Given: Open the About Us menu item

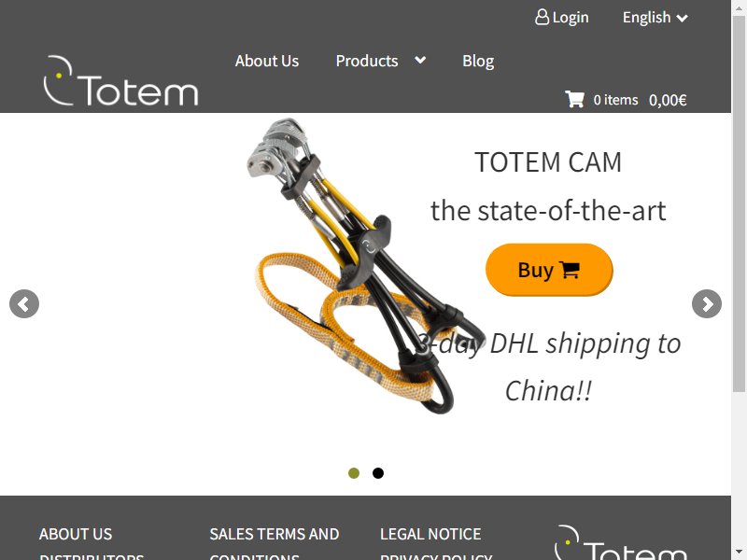Looking at the screenshot, I should (x=267, y=61).
